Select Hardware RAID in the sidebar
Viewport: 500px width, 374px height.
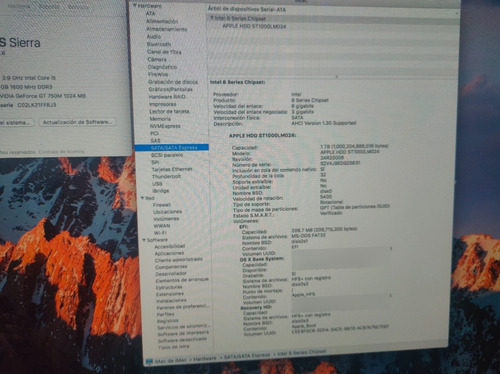(x=167, y=97)
